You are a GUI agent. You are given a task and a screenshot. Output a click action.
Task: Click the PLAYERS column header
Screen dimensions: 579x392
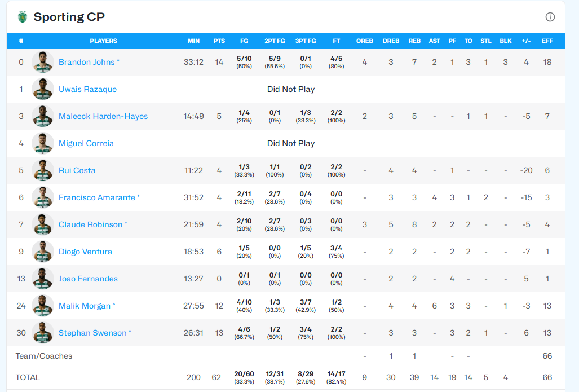click(x=104, y=41)
